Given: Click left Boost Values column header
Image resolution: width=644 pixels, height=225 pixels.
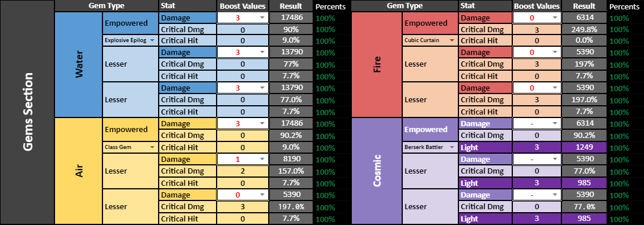Looking at the screenshot, I should (x=243, y=6).
